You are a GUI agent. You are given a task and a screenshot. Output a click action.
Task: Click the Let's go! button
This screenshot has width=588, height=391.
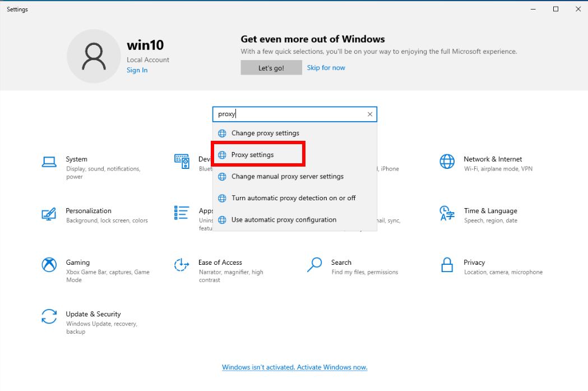[x=271, y=68]
